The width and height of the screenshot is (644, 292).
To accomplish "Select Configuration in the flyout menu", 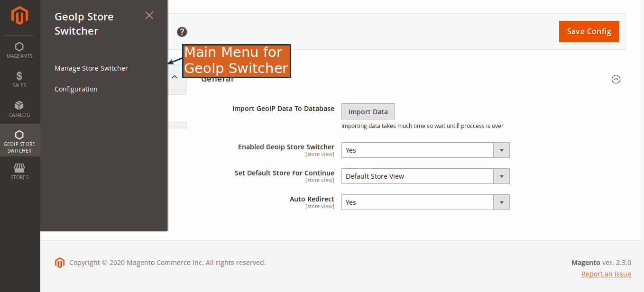I will pos(76,89).
